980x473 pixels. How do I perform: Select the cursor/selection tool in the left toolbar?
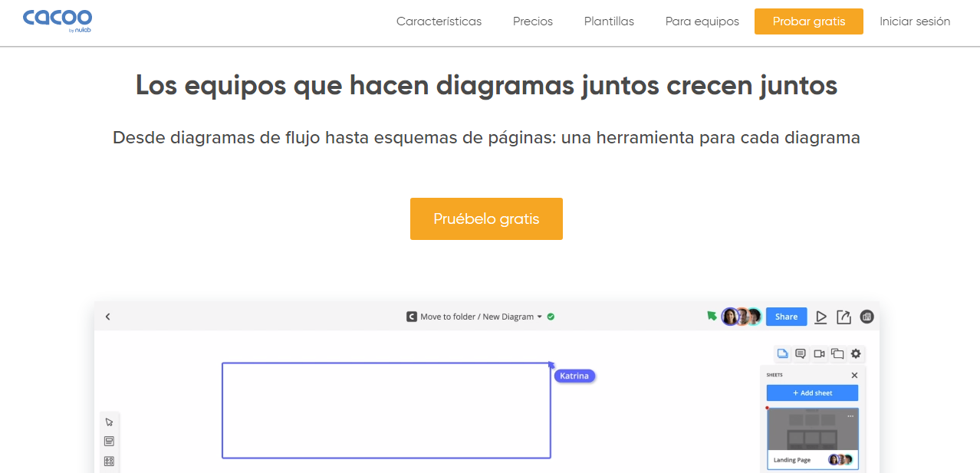[110, 422]
